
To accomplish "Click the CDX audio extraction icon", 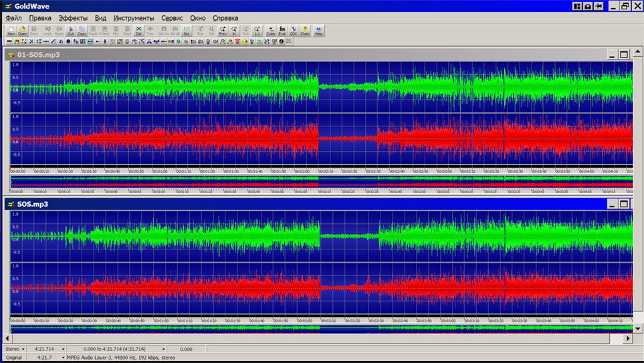I will (293, 30).
